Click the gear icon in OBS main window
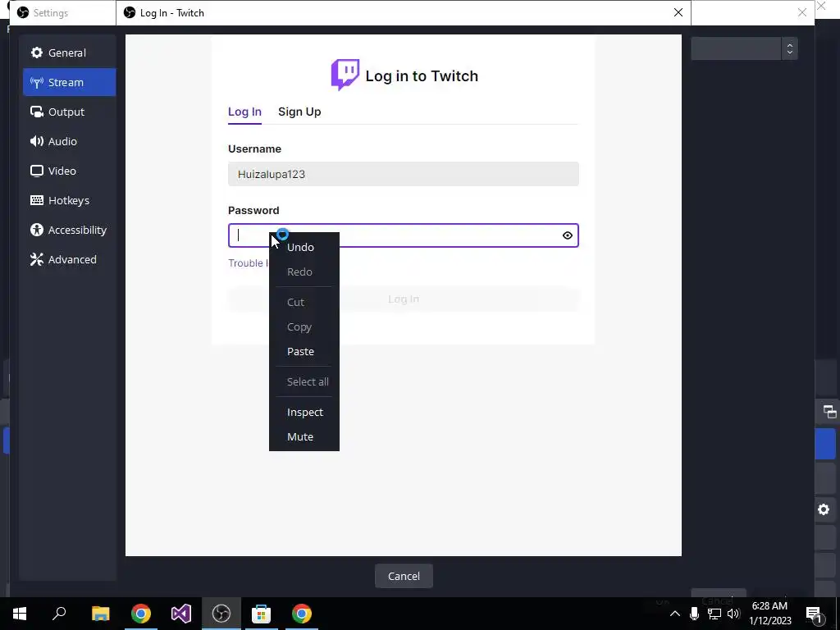 [824, 509]
